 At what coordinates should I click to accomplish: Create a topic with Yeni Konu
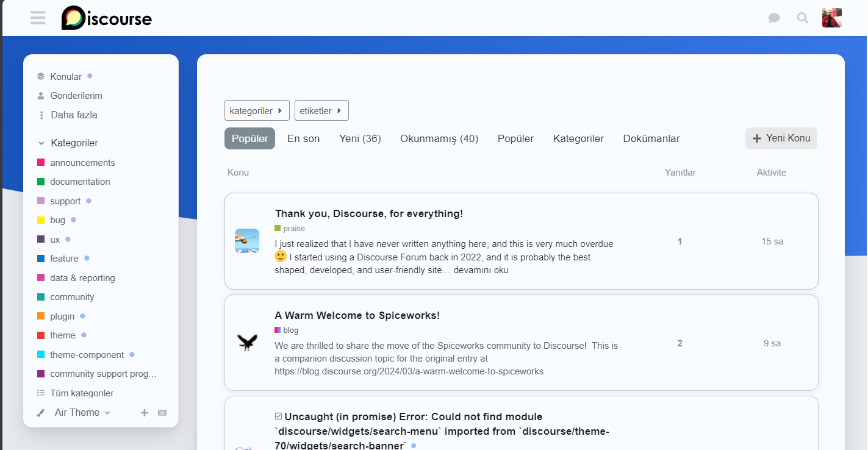781,138
